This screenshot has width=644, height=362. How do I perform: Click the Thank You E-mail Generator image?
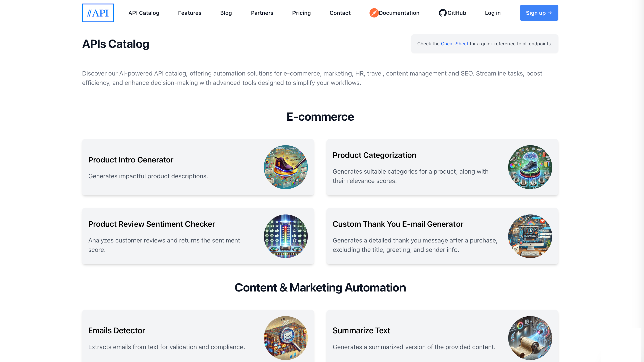[x=530, y=236]
